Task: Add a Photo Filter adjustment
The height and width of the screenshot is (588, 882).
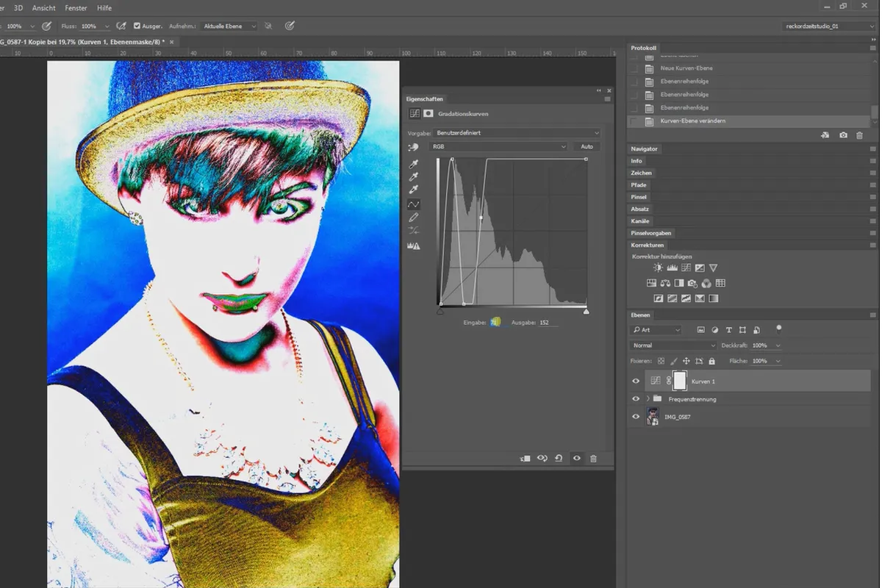Action: [x=693, y=283]
